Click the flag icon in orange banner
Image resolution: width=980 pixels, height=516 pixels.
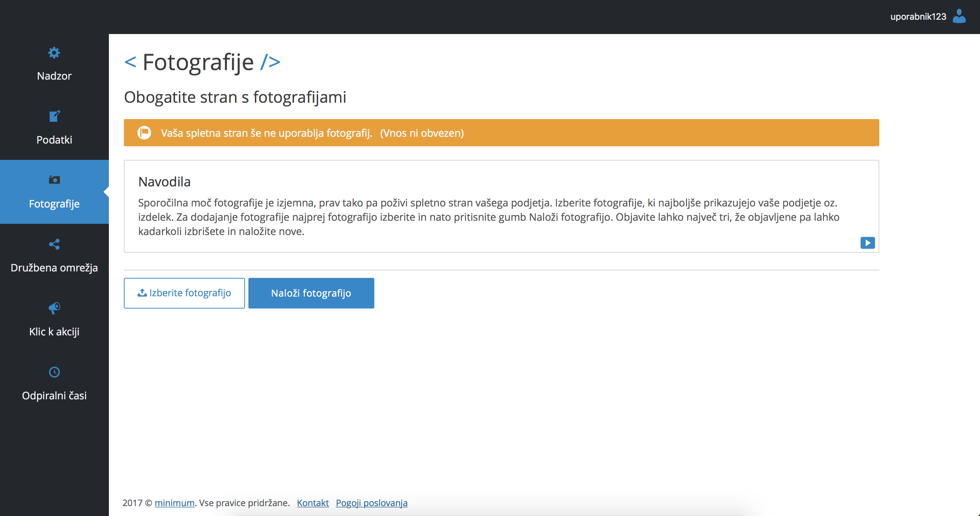point(144,133)
